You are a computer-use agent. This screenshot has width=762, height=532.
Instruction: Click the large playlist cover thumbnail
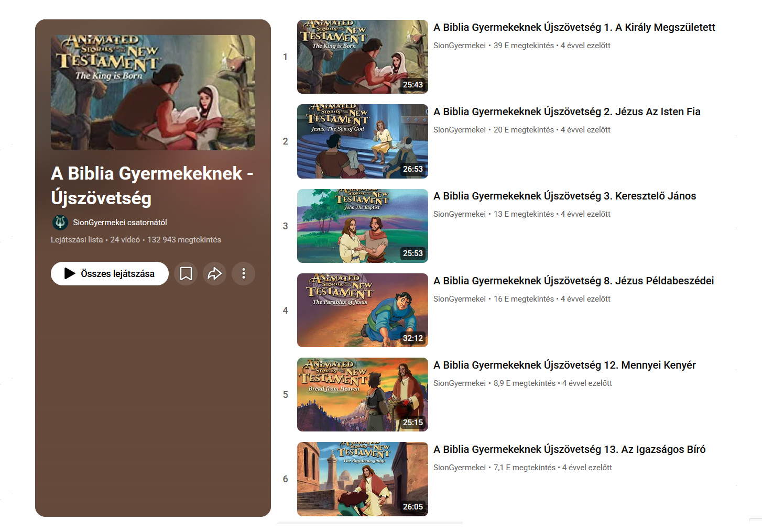pyautogui.click(x=153, y=93)
